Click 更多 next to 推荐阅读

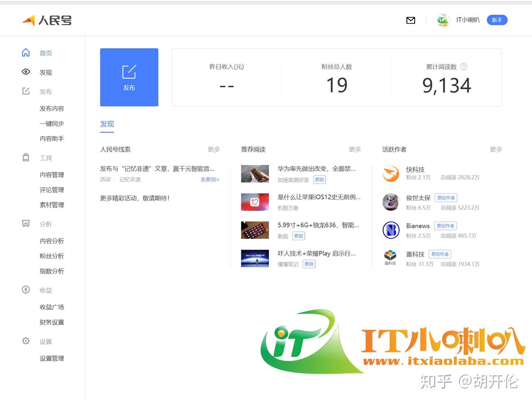coord(355,149)
